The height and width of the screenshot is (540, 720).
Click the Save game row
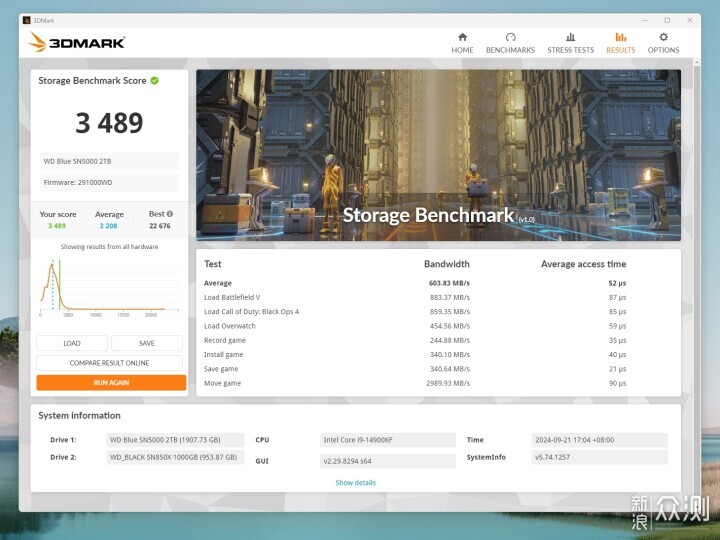(x=415, y=369)
